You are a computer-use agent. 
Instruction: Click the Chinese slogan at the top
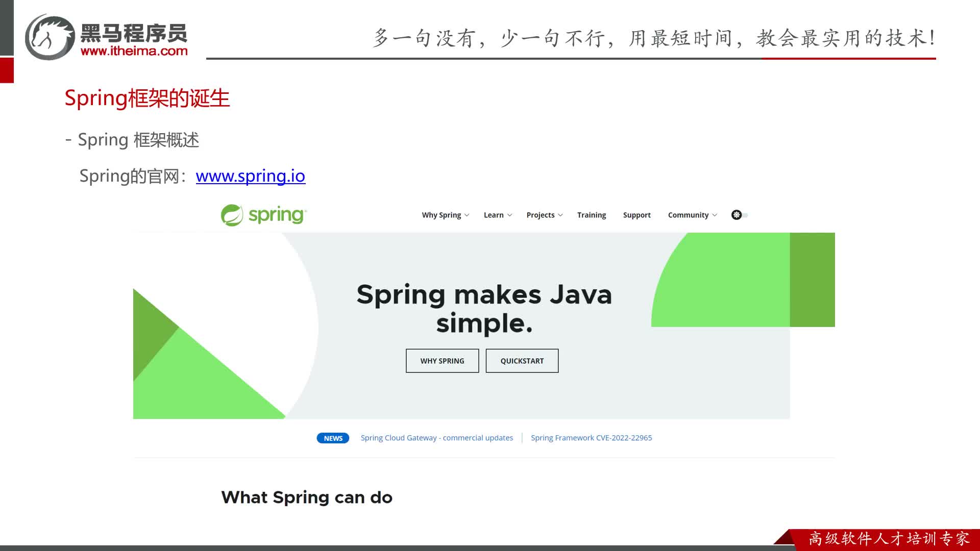click(x=654, y=38)
